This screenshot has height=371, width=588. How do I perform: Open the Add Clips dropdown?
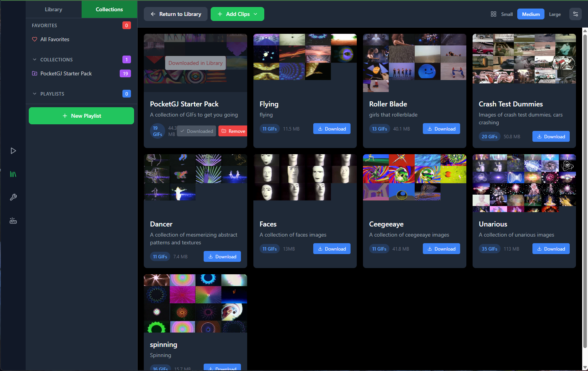pos(237,14)
